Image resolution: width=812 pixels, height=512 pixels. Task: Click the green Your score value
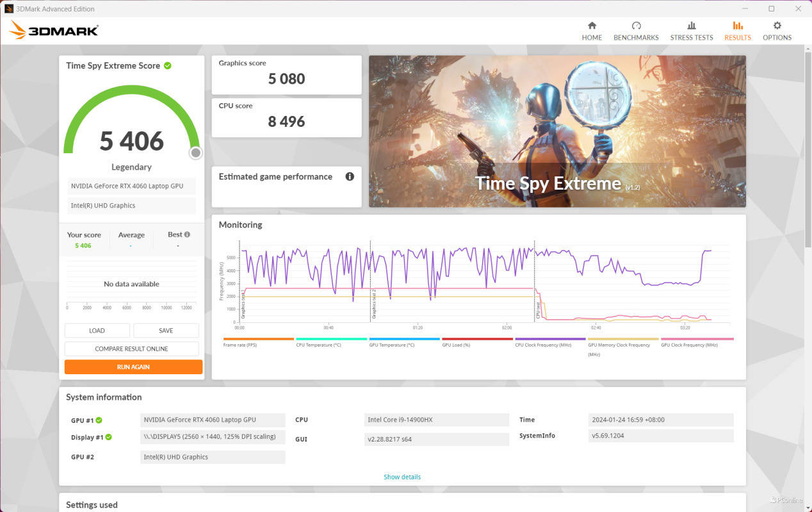83,245
